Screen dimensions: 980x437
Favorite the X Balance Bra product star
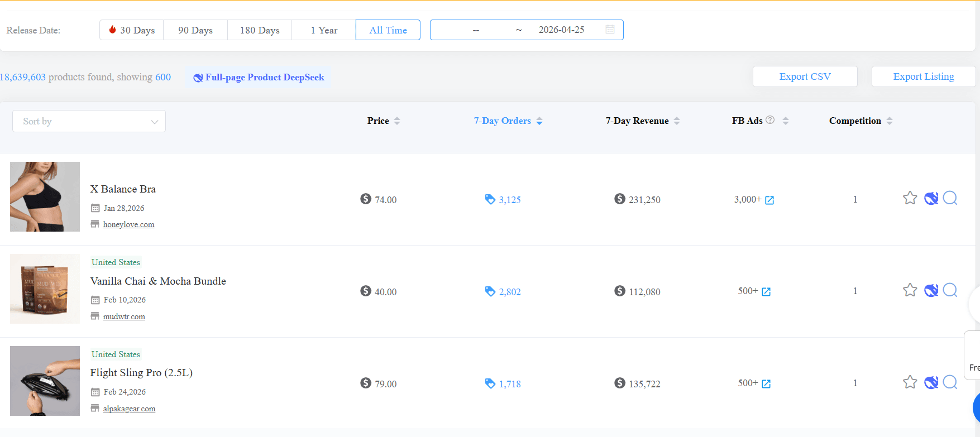pyautogui.click(x=910, y=198)
